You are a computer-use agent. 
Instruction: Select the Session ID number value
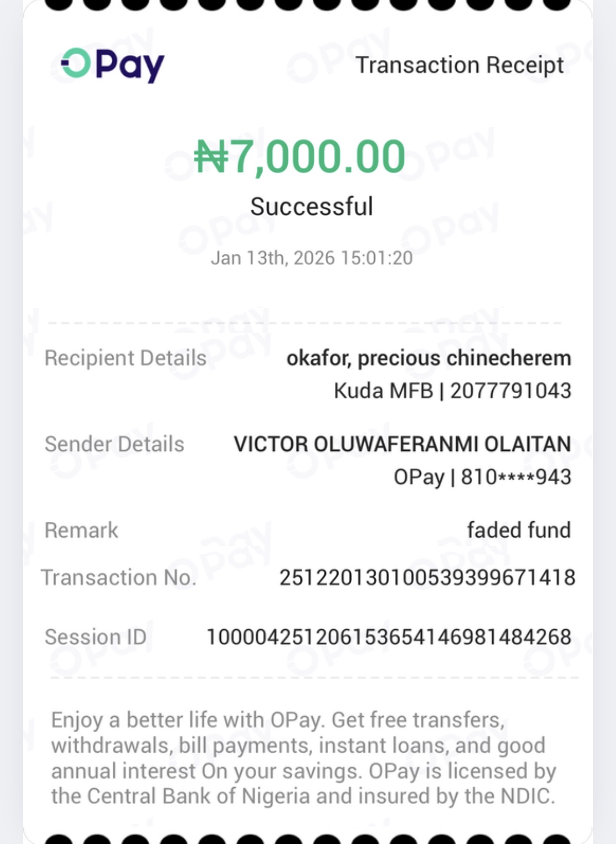pos(389,637)
